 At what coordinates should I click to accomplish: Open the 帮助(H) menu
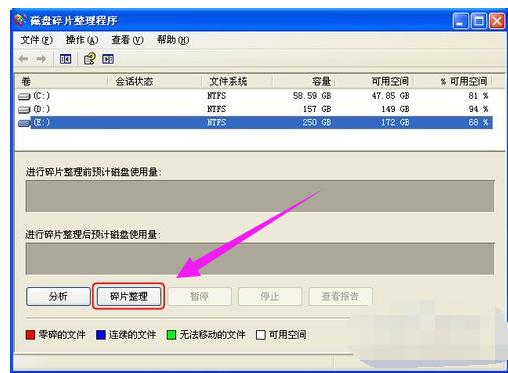(x=173, y=40)
